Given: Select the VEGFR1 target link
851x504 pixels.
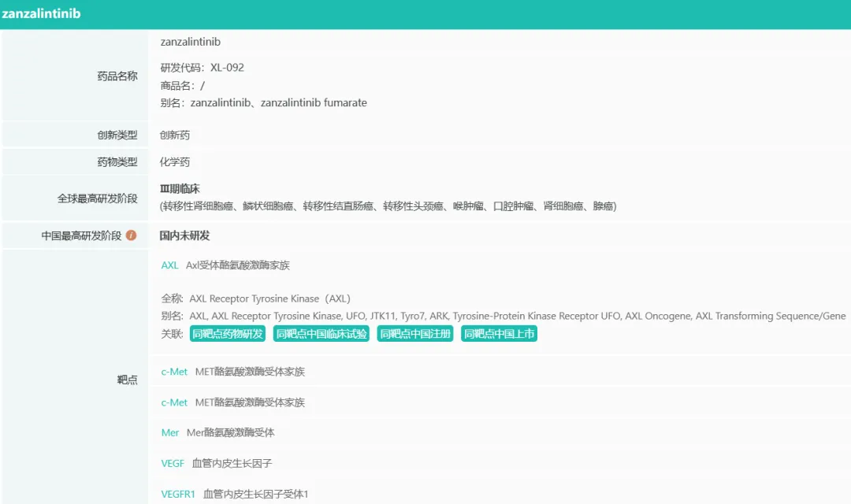Looking at the screenshot, I should tap(178, 495).
